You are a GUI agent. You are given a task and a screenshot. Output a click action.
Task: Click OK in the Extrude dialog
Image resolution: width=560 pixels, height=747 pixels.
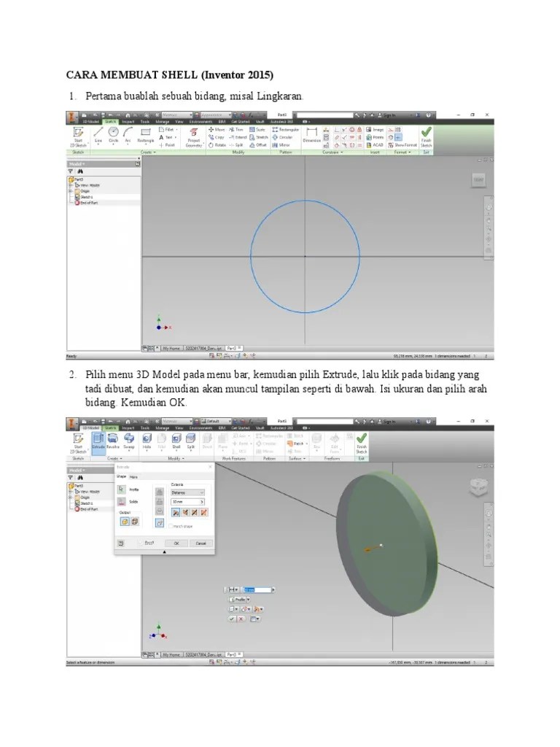click(176, 543)
